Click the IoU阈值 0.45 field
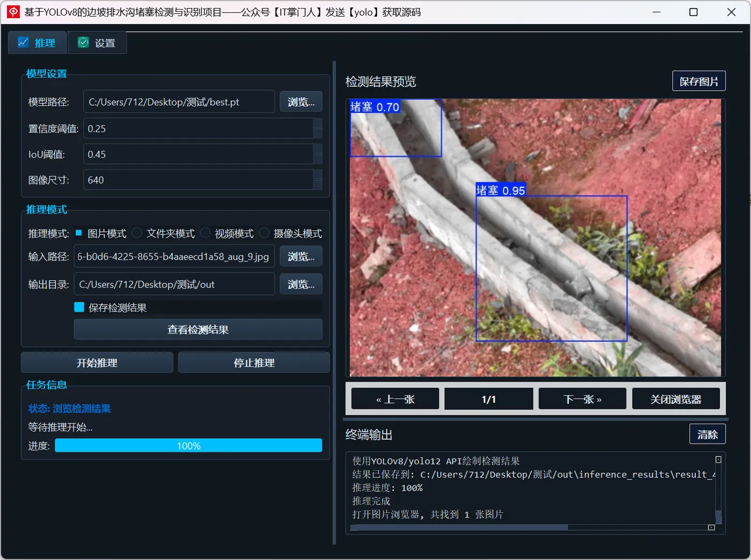 point(198,154)
